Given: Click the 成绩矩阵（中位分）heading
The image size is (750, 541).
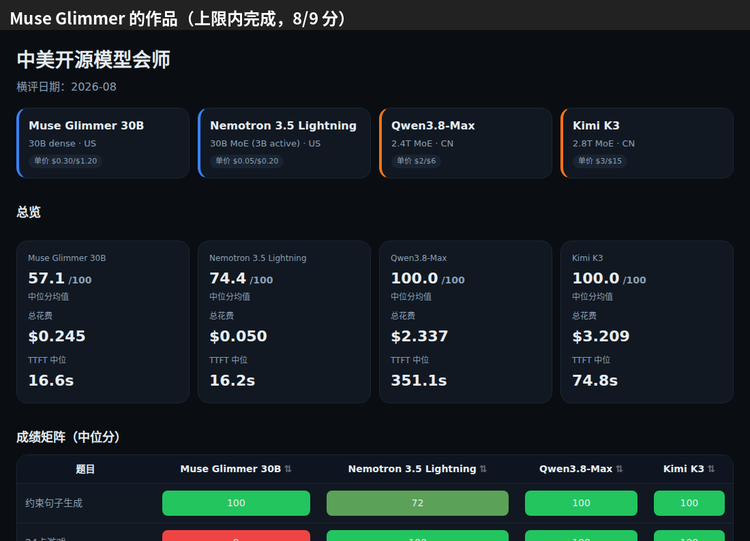Looking at the screenshot, I should pos(68,437).
